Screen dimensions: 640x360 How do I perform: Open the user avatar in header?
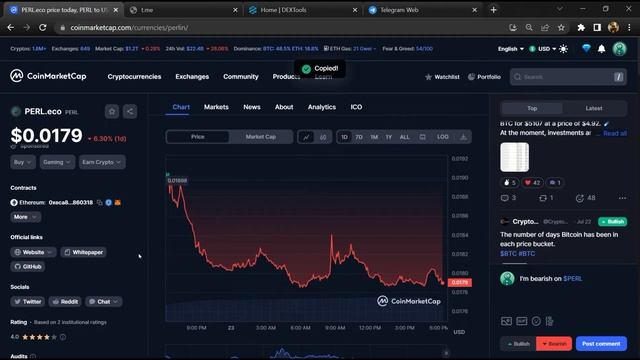(x=620, y=49)
